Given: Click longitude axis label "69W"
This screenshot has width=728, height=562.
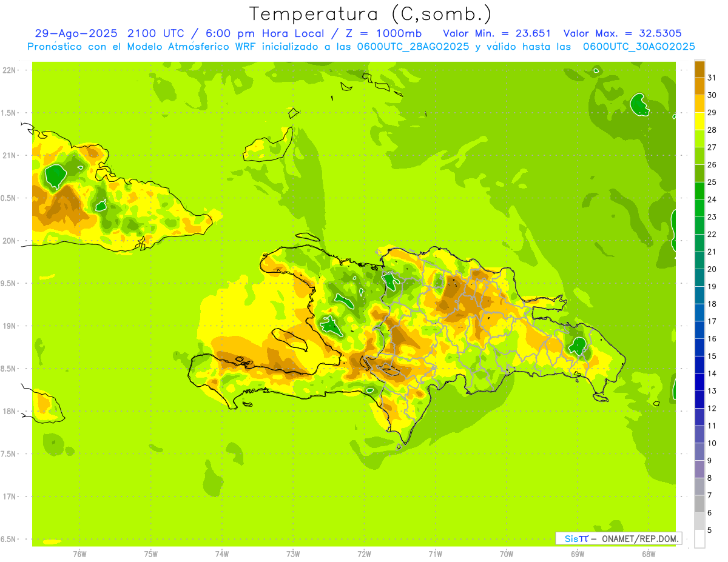Looking at the screenshot, I should click(578, 554).
